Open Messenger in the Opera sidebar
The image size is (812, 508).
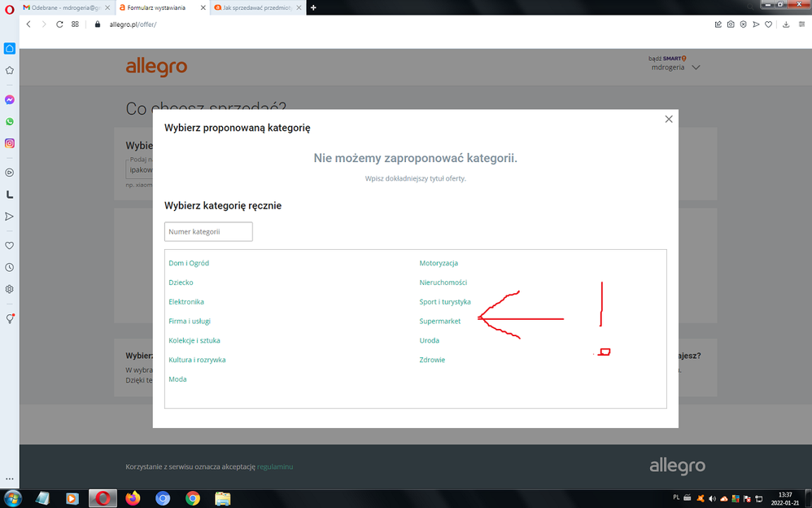10,100
